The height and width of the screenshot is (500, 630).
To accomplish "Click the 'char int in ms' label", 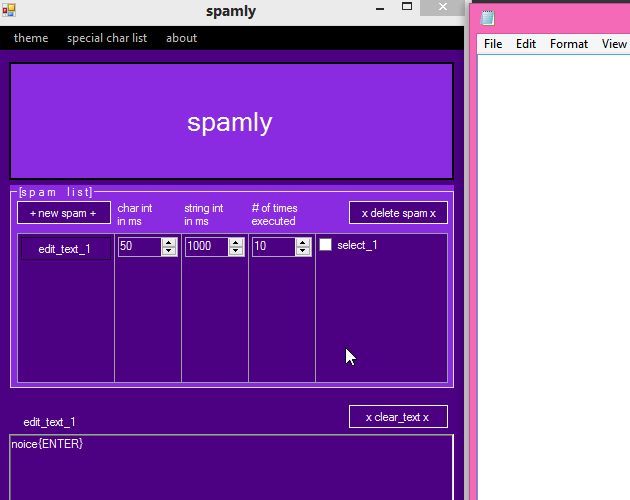I will coord(135,215).
